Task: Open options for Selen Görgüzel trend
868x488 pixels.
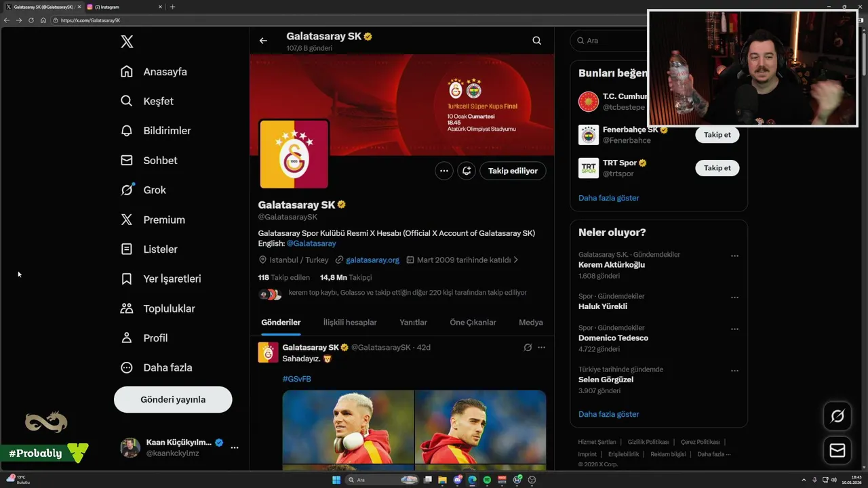Action: pyautogui.click(x=734, y=371)
